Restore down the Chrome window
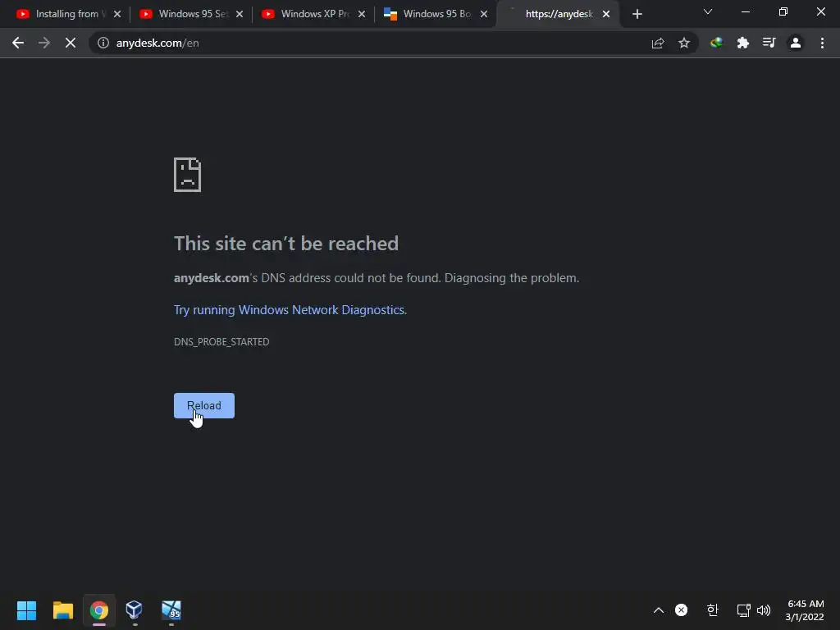Image resolution: width=840 pixels, height=630 pixels. [x=783, y=11]
